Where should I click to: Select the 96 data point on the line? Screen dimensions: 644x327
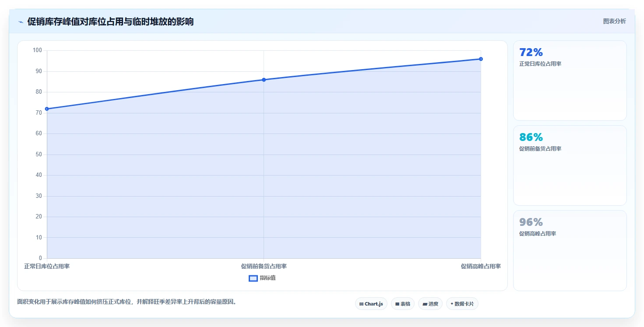click(x=481, y=59)
